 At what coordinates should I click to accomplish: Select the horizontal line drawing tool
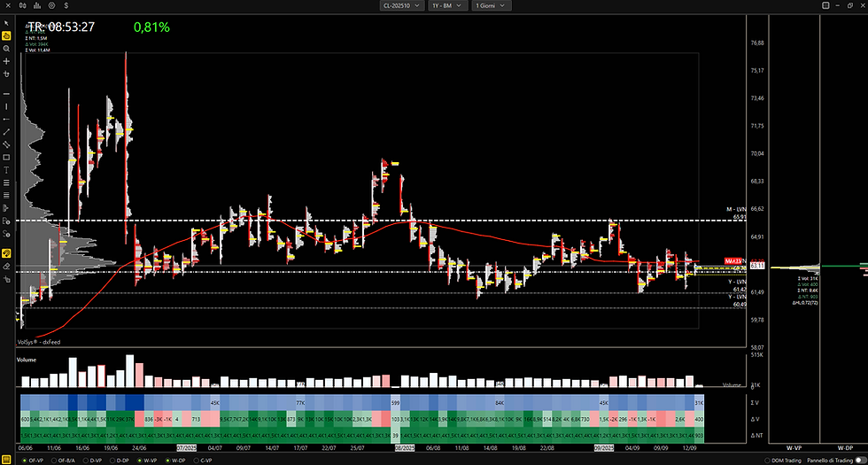[6, 94]
